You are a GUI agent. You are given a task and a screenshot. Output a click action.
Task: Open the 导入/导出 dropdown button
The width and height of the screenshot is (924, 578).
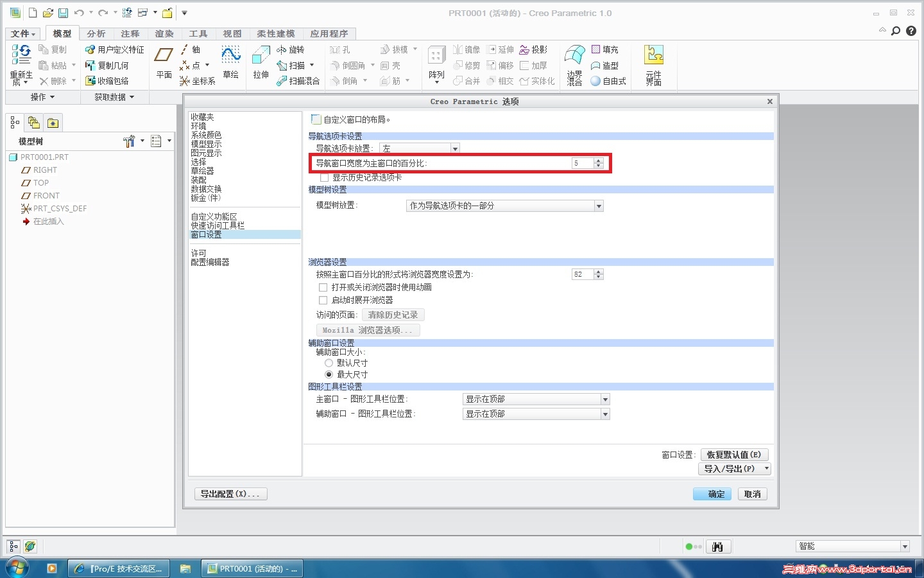734,469
